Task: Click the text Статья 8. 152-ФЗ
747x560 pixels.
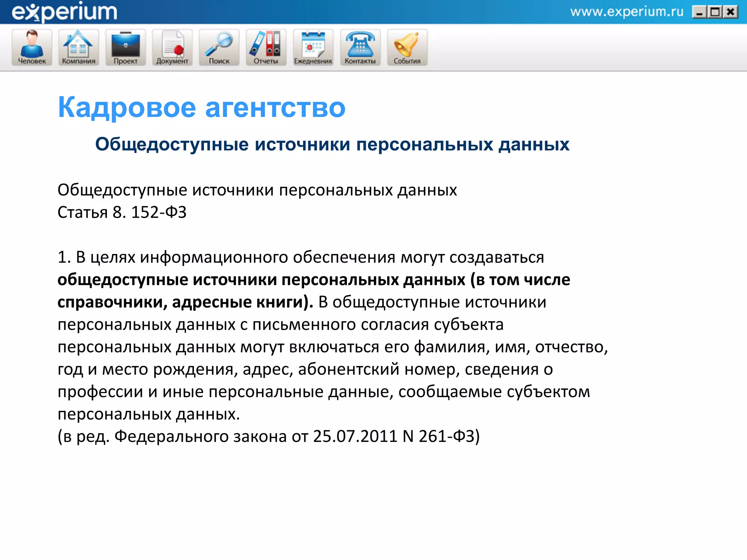Action: point(122,212)
